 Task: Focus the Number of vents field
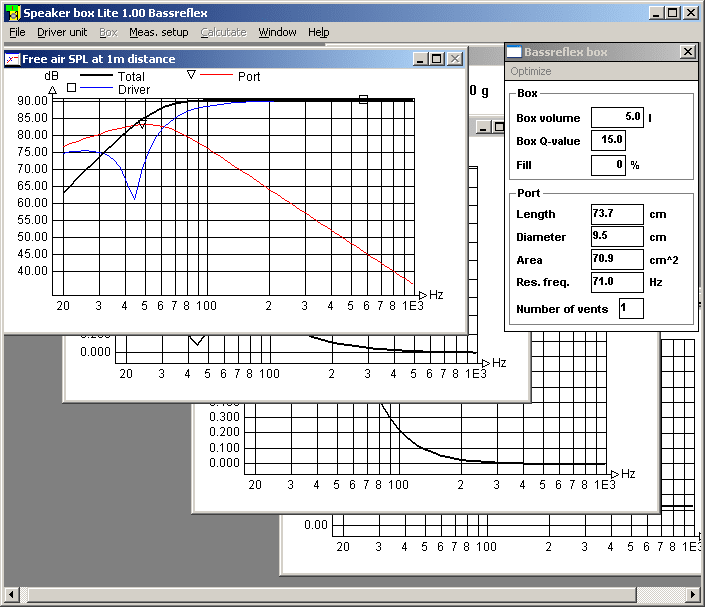[x=630, y=309]
